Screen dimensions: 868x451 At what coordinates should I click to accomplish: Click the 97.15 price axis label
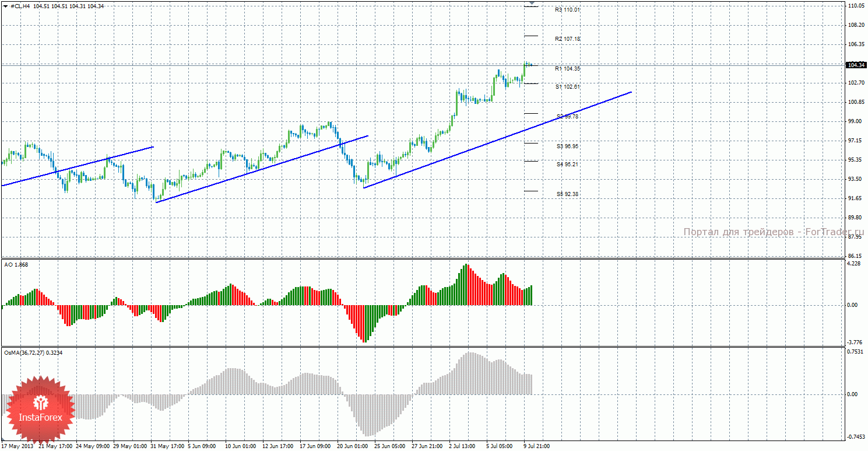pos(855,141)
